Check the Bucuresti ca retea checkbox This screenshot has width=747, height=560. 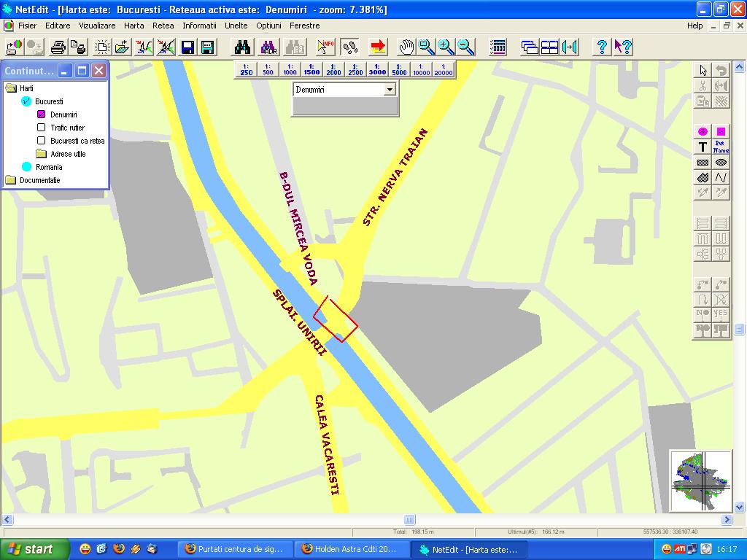[42, 141]
